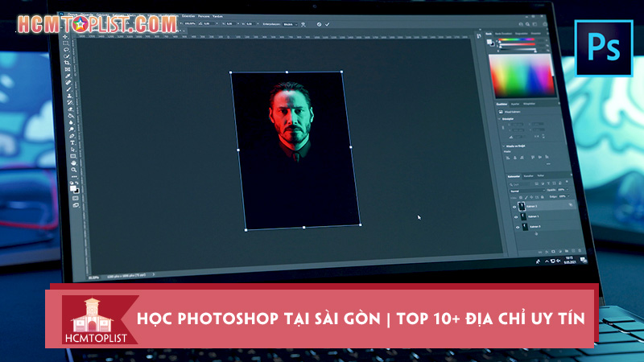Click foreground color swatch in toolbar
The height and width of the screenshot is (362, 644).
pyautogui.click(x=72, y=188)
